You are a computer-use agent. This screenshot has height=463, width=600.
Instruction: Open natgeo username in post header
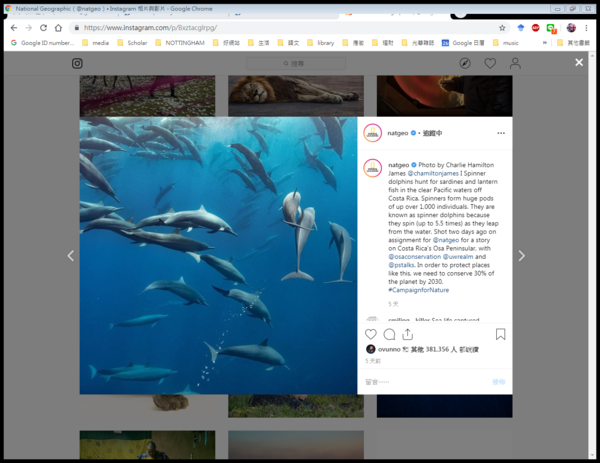[398, 133]
